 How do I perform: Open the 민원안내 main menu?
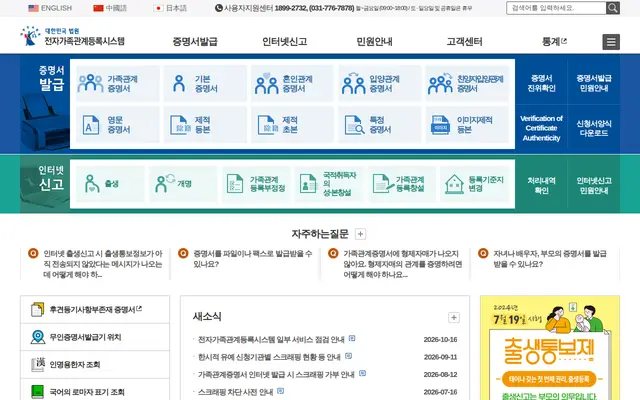374,41
